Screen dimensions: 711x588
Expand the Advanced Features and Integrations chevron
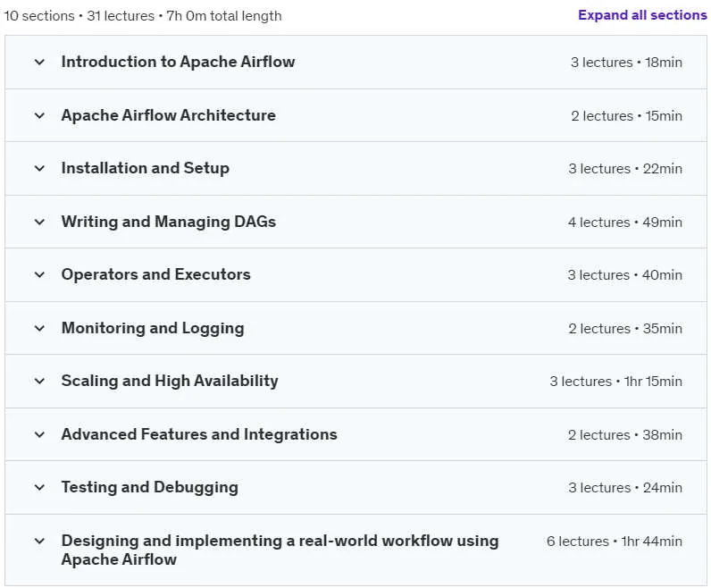[39, 434]
